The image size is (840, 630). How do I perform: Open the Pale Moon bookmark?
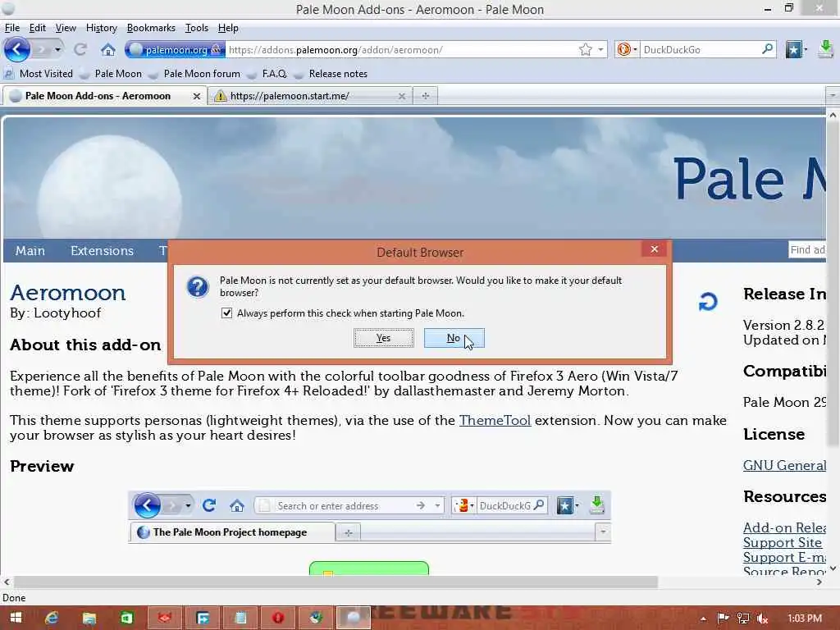pyautogui.click(x=111, y=74)
